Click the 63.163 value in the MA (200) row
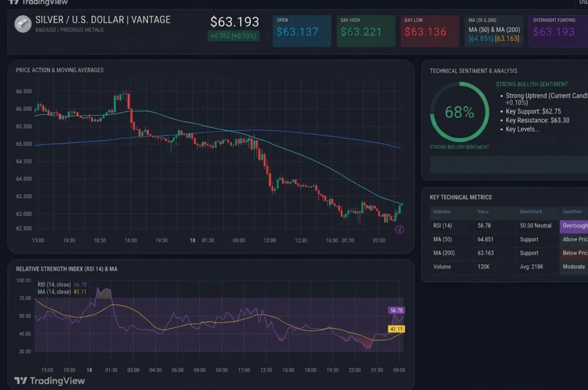This screenshot has height=390, width=588. 486,253
